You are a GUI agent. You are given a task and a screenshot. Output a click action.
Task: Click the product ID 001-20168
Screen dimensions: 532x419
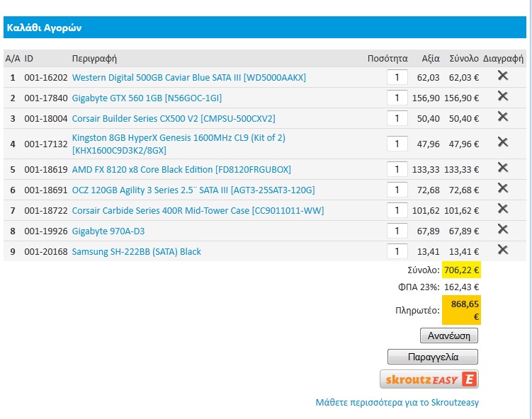point(46,252)
